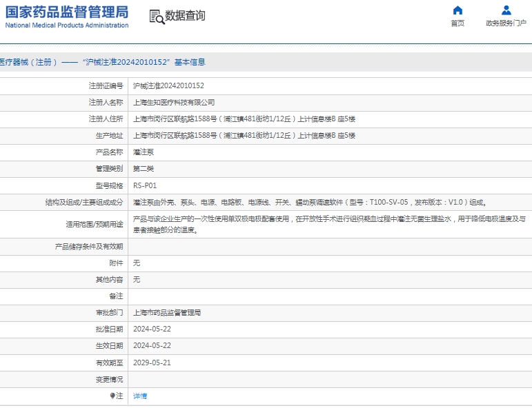Click the 生产地址 address value
The image size is (532, 408).
244,136
